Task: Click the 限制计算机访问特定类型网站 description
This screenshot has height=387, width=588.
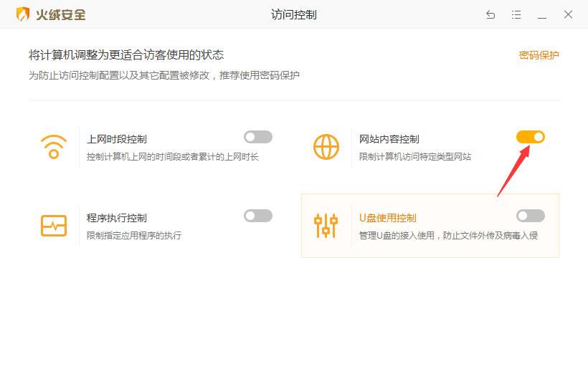Action: [415, 156]
